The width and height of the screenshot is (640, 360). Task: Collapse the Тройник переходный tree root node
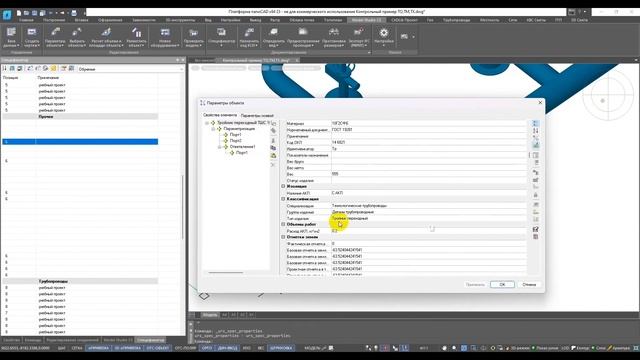207,122
